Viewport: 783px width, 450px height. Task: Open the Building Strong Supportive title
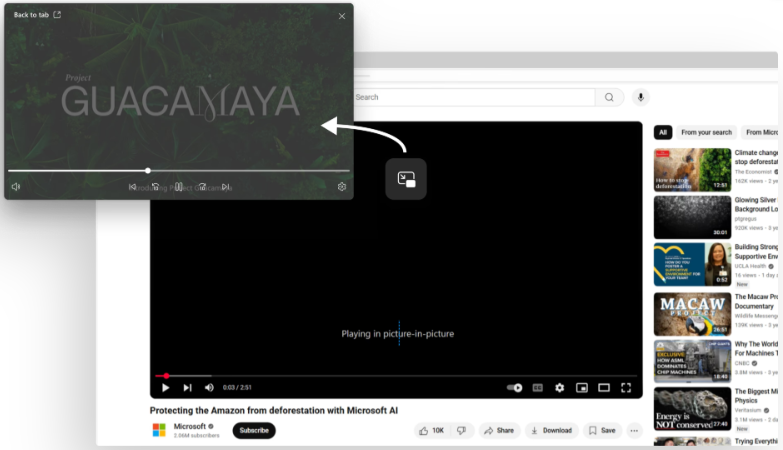(x=756, y=251)
